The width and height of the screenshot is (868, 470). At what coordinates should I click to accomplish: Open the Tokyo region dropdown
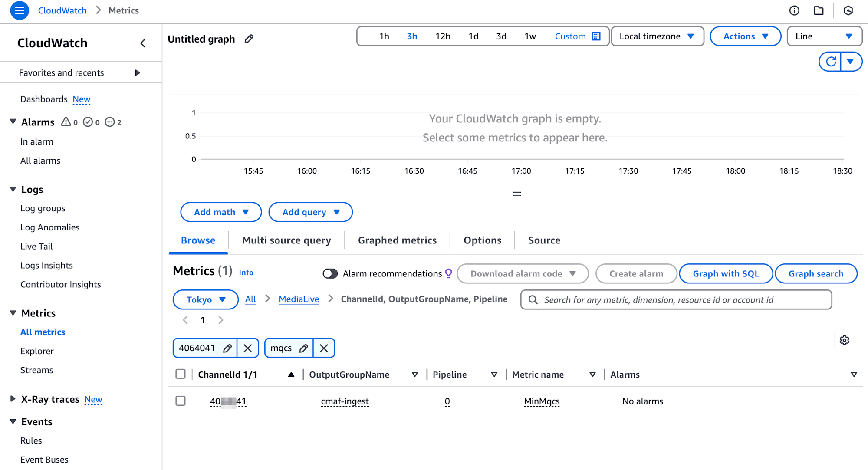pos(205,300)
